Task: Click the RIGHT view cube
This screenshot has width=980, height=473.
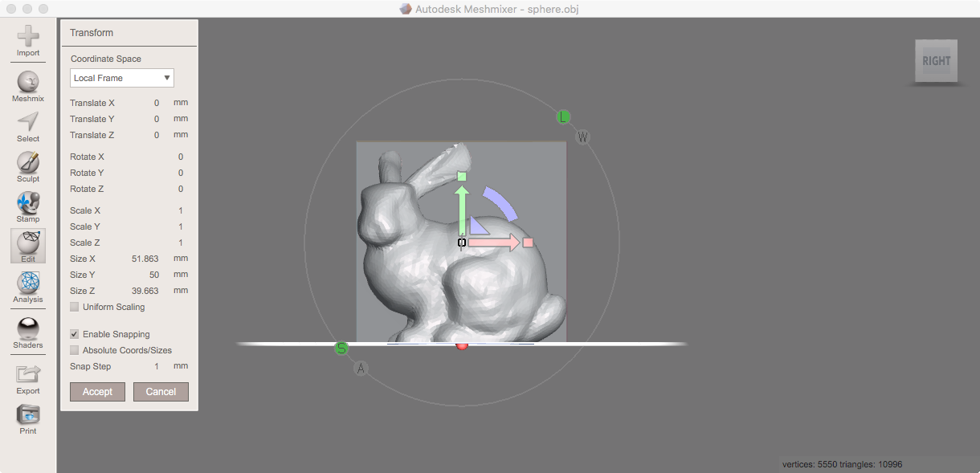Action: (x=935, y=60)
